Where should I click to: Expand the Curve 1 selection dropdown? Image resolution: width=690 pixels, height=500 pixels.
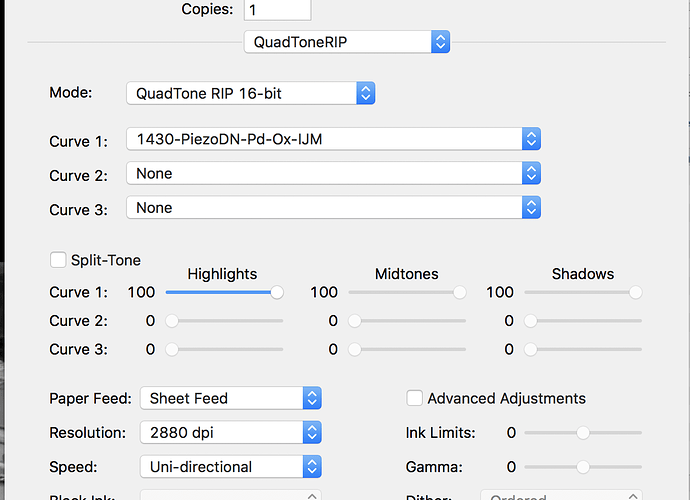(333, 140)
